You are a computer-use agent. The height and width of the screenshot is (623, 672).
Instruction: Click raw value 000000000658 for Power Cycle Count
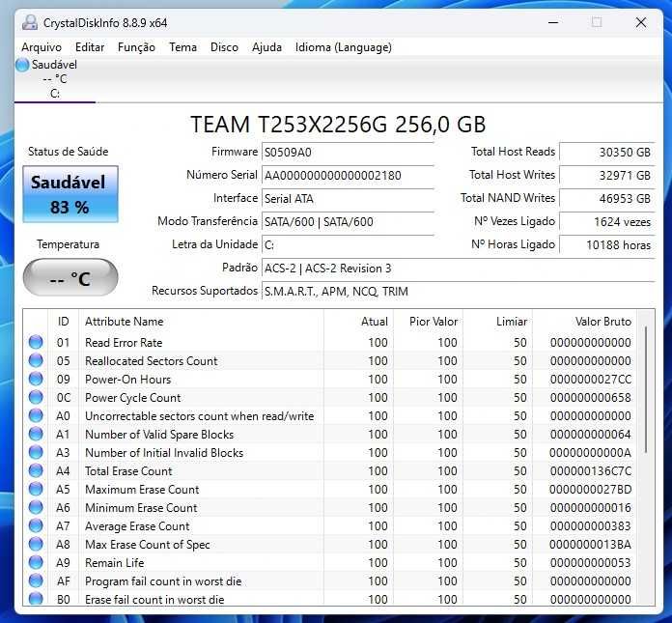(591, 398)
